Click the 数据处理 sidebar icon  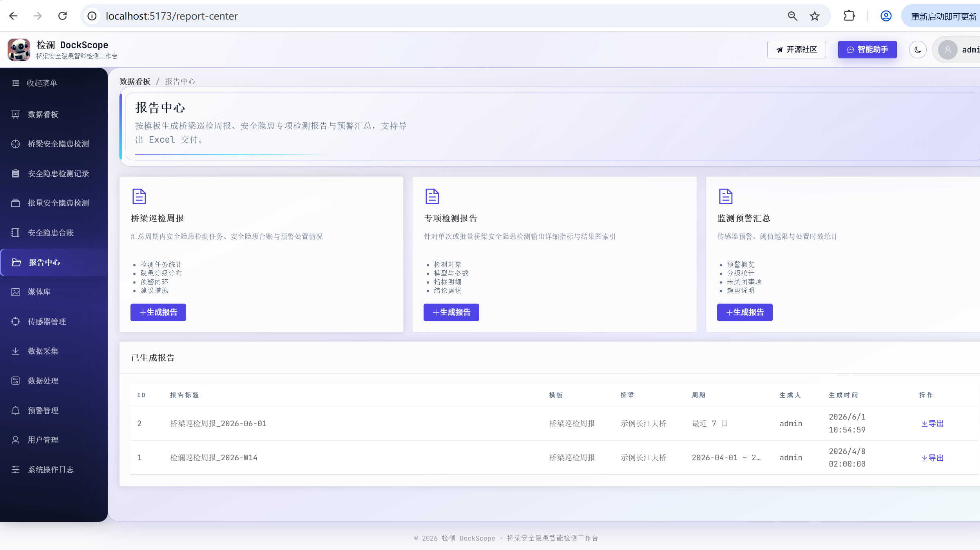tap(16, 381)
